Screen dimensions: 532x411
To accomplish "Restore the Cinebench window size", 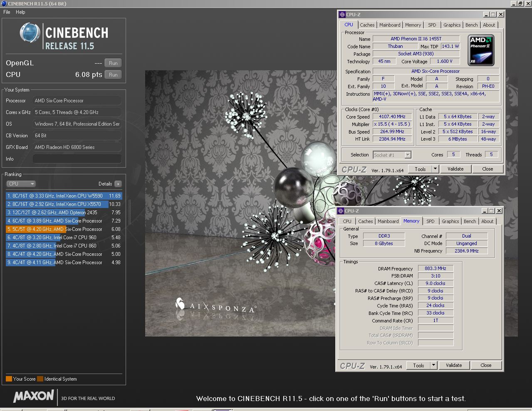I will (x=520, y=4).
